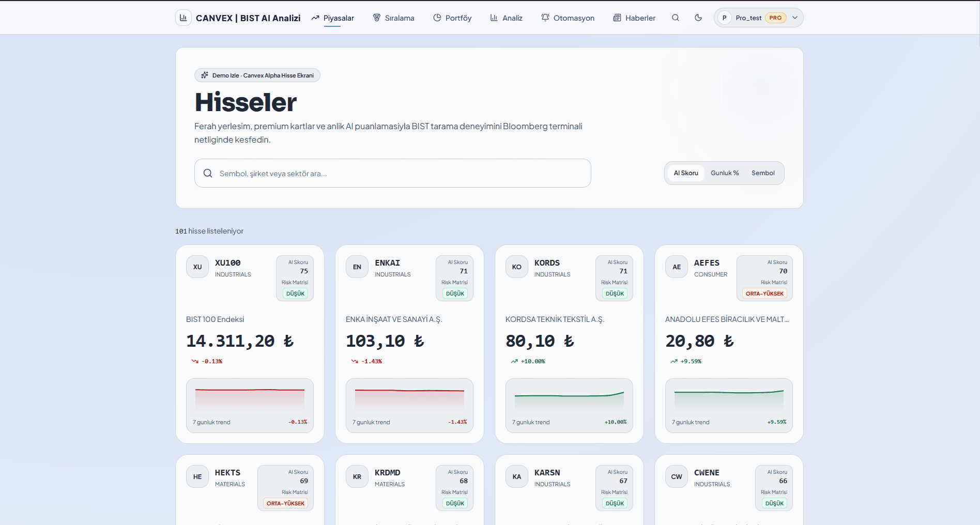
Task: Click the Portföy pie chart icon
Action: (437, 18)
